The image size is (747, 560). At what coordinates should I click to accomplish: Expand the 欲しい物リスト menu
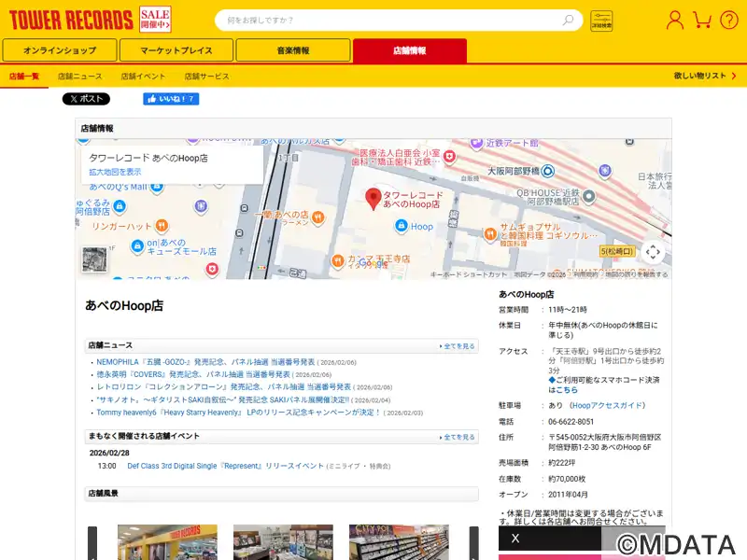(x=703, y=76)
